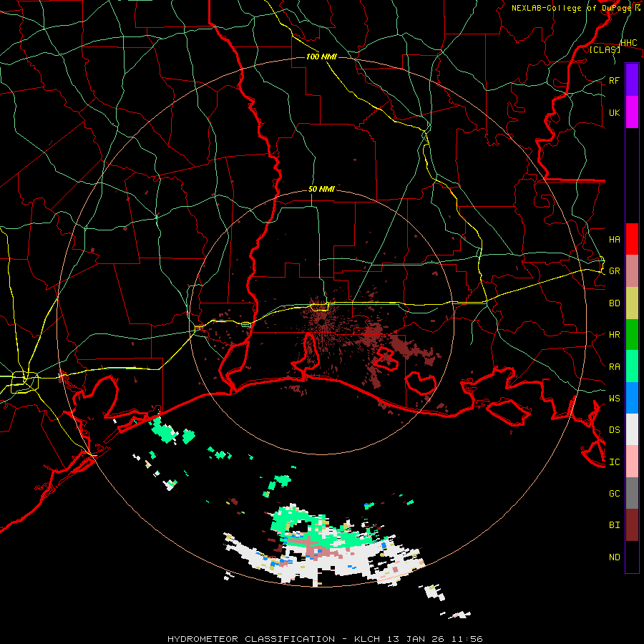Click the 100 NMI range ring label
The image size is (644, 644).
[x=321, y=57]
